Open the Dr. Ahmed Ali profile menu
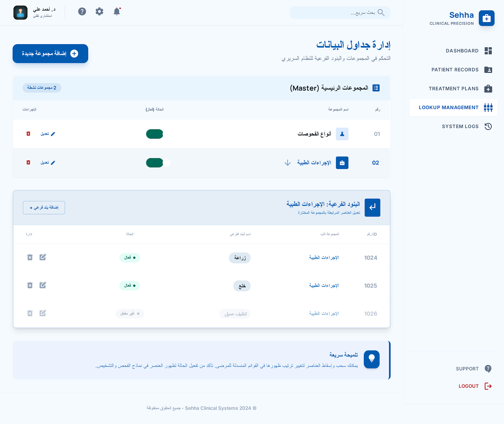Image resolution: width=504 pixels, height=424 pixels. 35,13
